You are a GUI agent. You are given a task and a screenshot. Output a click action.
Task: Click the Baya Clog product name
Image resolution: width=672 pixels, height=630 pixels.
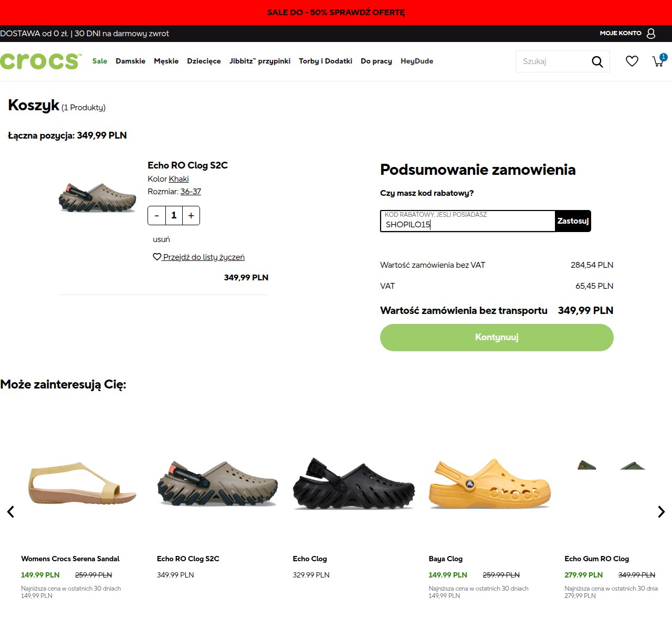(446, 559)
